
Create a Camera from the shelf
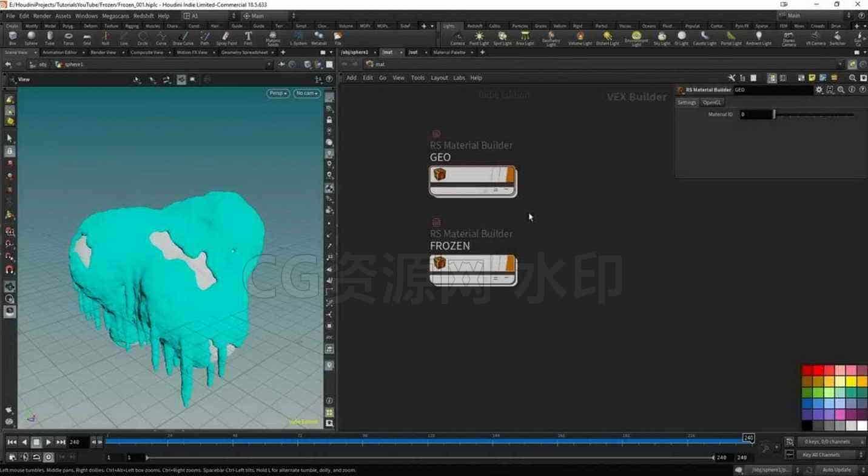click(x=457, y=38)
